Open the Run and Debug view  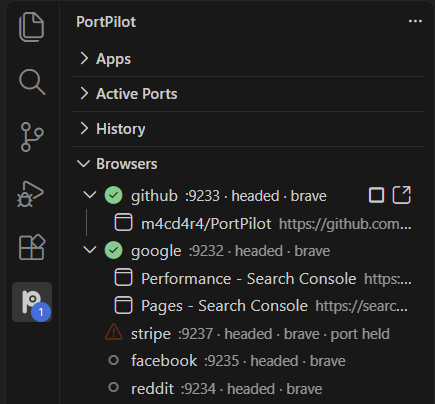pos(31,194)
